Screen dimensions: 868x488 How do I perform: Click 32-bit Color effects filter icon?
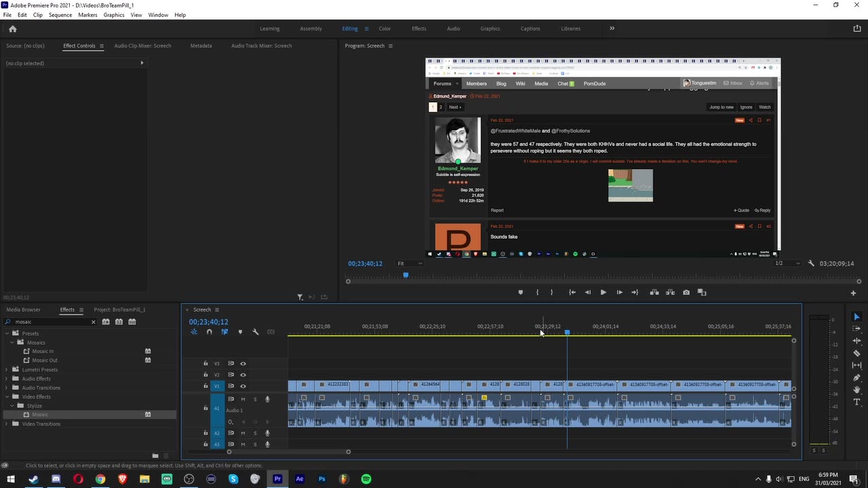[x=119, y=321]
